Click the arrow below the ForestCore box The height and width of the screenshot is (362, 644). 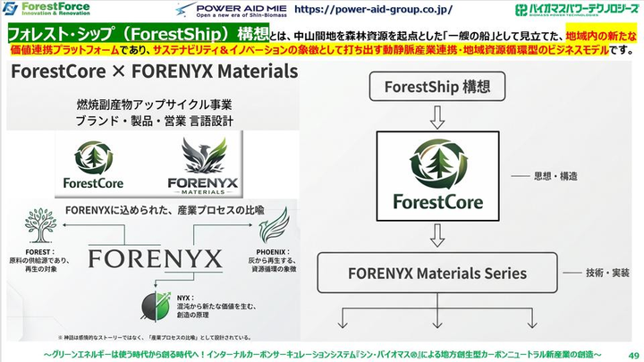click(437, 235)
